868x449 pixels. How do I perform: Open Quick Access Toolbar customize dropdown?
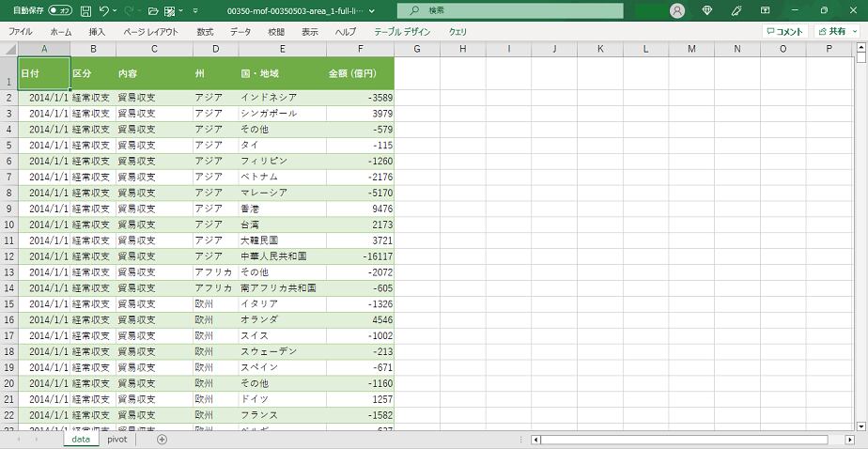click(194, 10)
